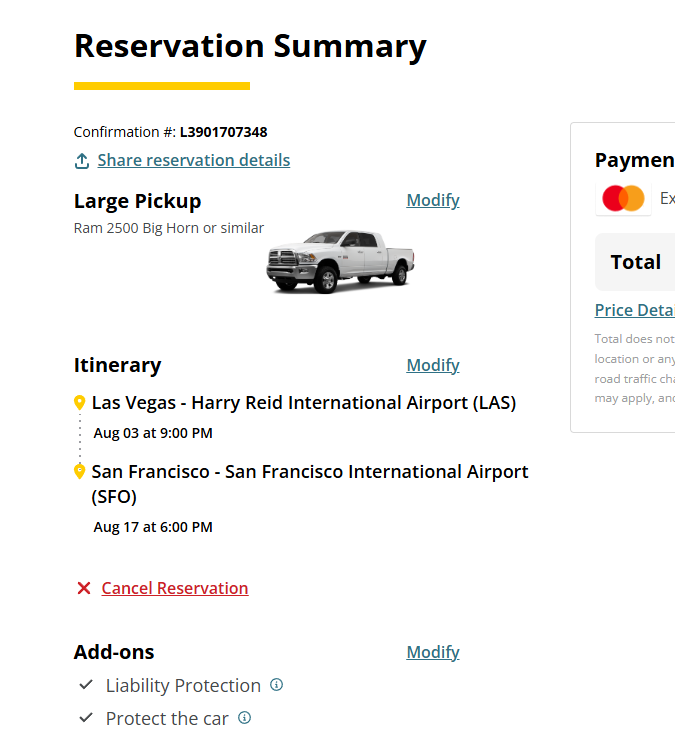Open Price Details link

(634, 310)
